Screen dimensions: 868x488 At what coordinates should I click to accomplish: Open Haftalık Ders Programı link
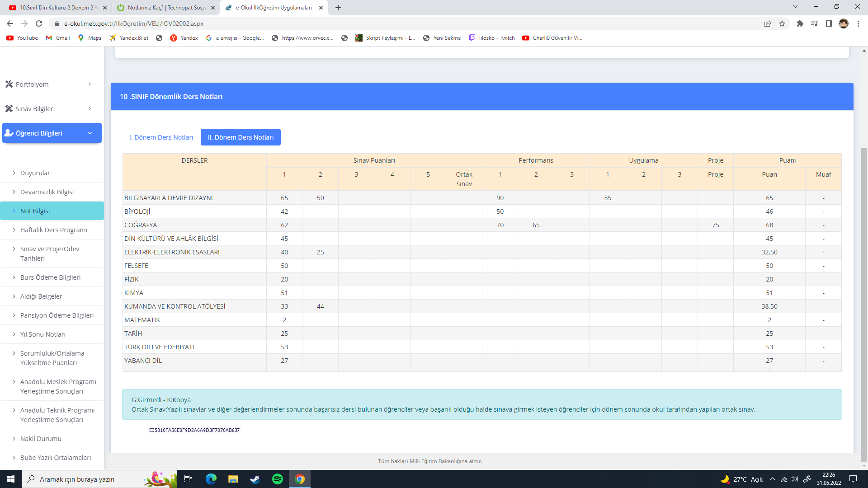point(53,230)
